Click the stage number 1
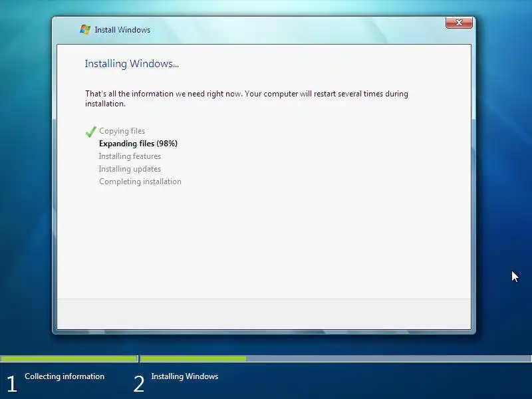 point(12,384)
